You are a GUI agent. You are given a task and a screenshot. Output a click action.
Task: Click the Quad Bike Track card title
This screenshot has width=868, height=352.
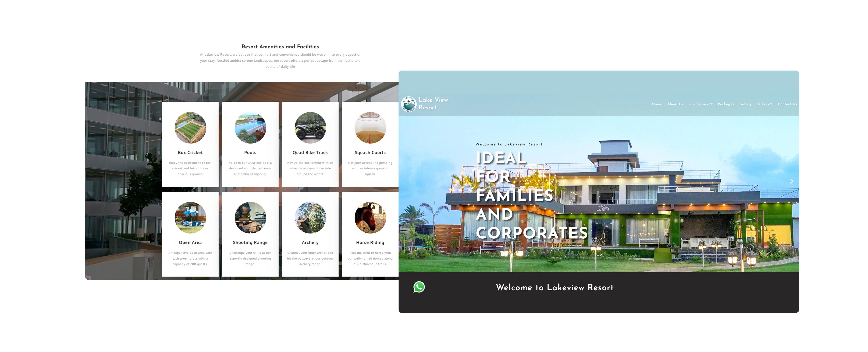coord(310,153)
